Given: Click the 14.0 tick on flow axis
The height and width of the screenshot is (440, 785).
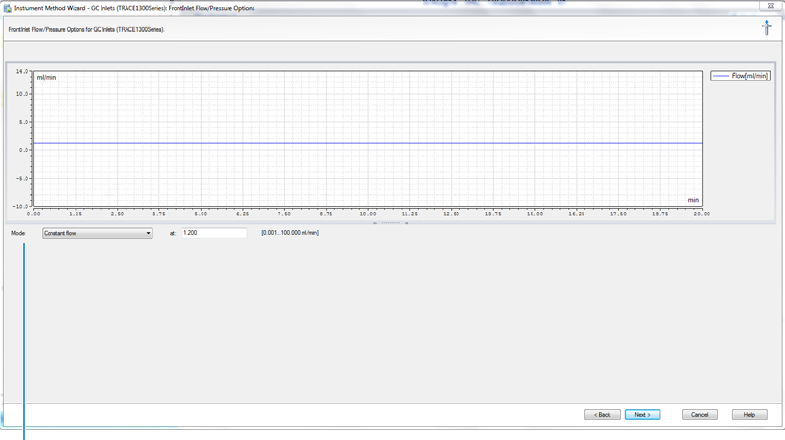Looking at the screenshot, I should coord(22,72).
